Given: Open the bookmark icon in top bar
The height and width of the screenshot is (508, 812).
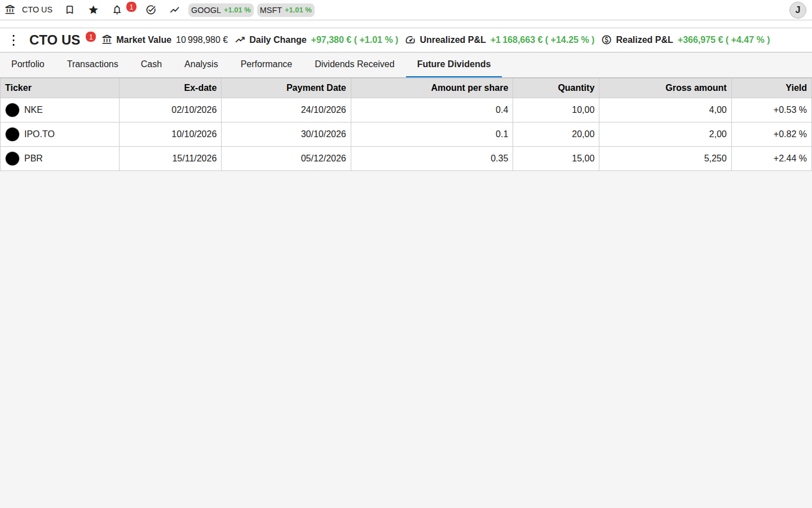Looking at the screenshot, I should (70, 10).
